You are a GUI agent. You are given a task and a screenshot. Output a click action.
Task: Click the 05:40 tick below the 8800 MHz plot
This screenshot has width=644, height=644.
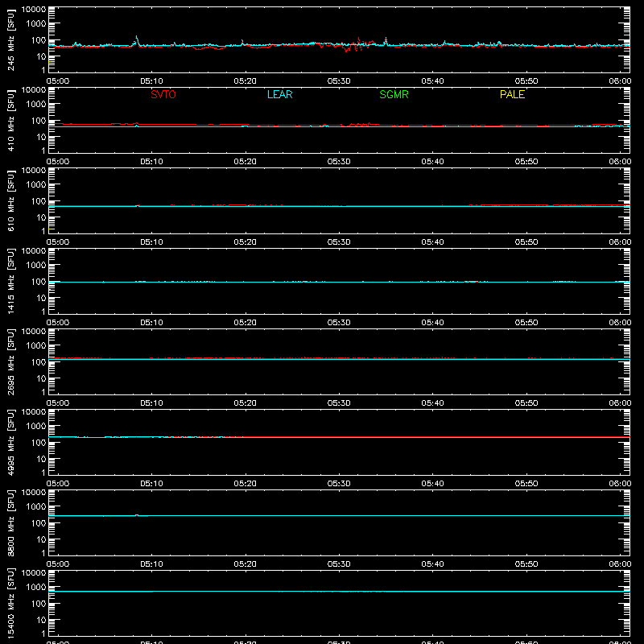[x=432, y=564]
